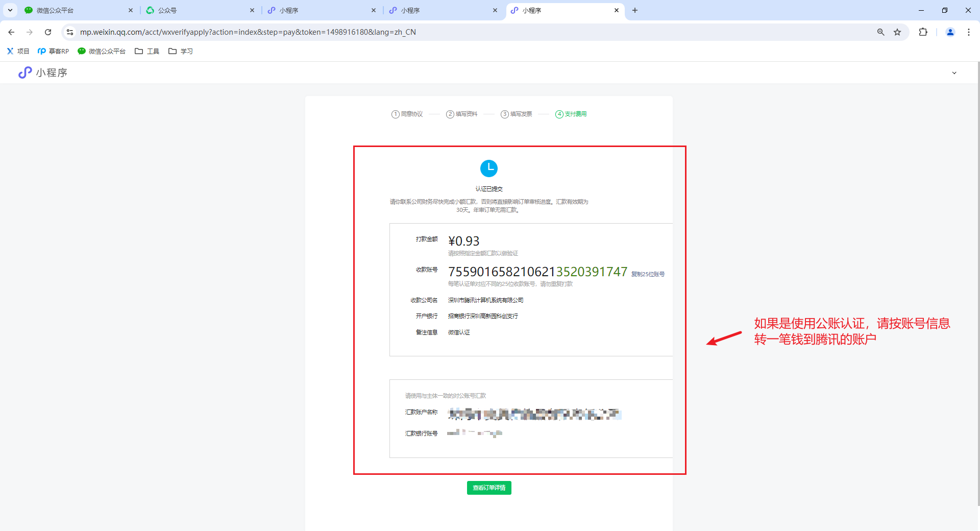Click the zoom magnifier icon in the address bar
The height and width of the screenshot is (531, 980).
coord(880,32)
